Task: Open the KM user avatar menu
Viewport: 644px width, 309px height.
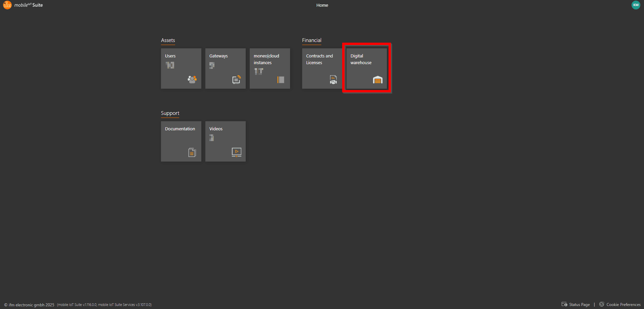Action: (x=636, y=5)
